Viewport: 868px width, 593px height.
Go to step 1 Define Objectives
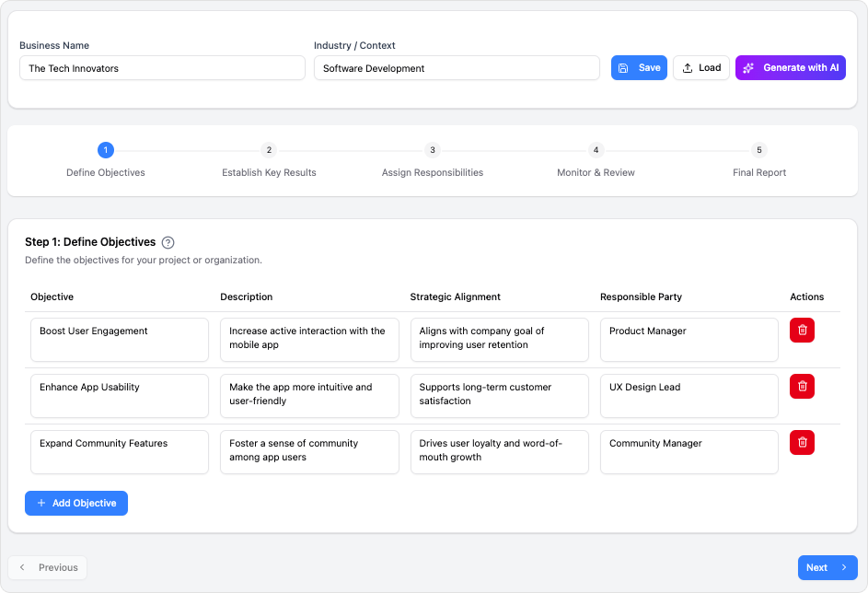click(106, 160)
